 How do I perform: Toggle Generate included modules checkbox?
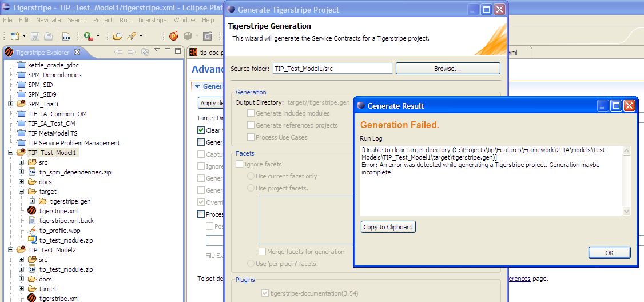pos(251,113)
